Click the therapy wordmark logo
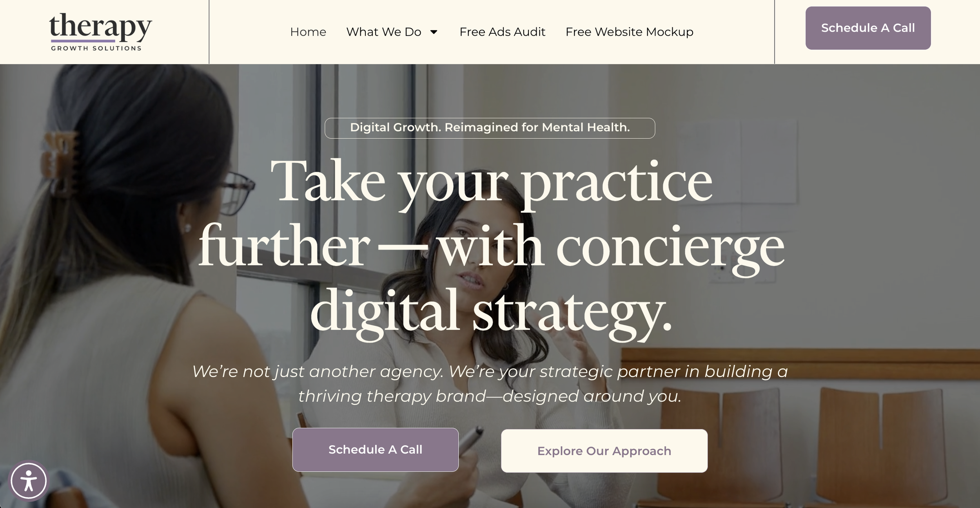Viewport: 980px width, 508px height. (x=100, y=27)
